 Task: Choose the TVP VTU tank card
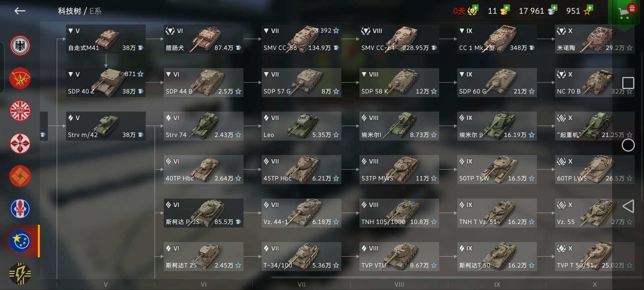click(x=399, y=257)
